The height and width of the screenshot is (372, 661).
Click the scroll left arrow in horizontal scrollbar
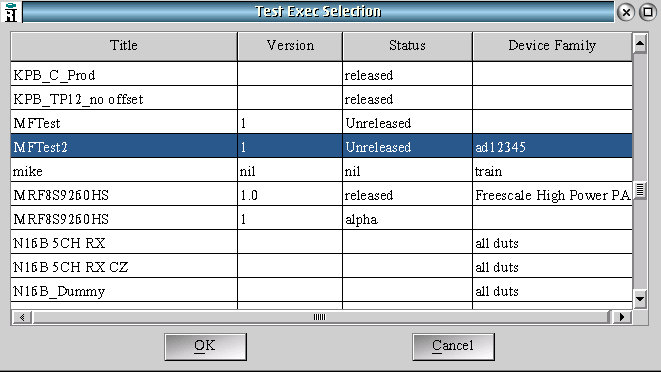click(22, 317)
